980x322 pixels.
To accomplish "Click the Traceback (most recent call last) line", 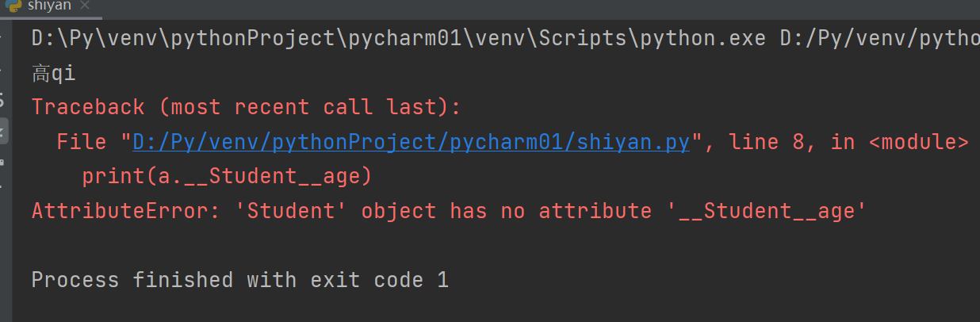I will pyautogui.click(x=247, y=107).
